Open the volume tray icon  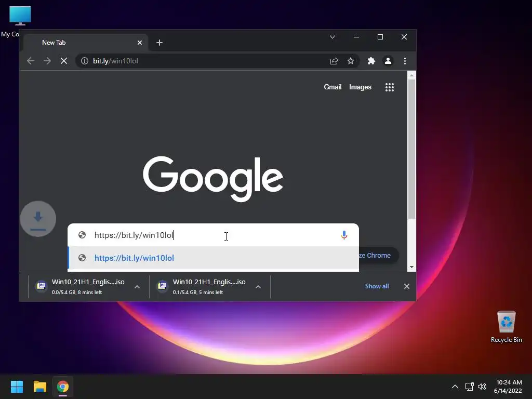(x=482, y=387)
